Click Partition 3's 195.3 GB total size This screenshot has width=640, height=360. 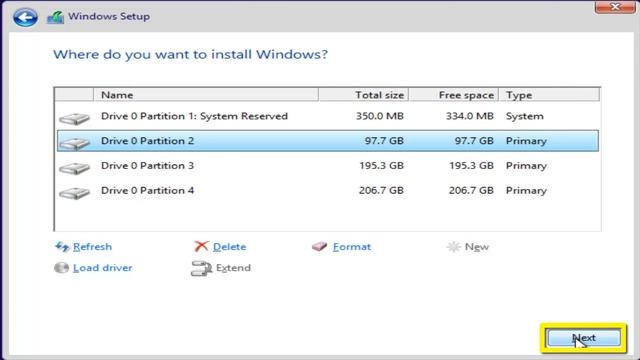pyautogui.click(x=381, y=166)
